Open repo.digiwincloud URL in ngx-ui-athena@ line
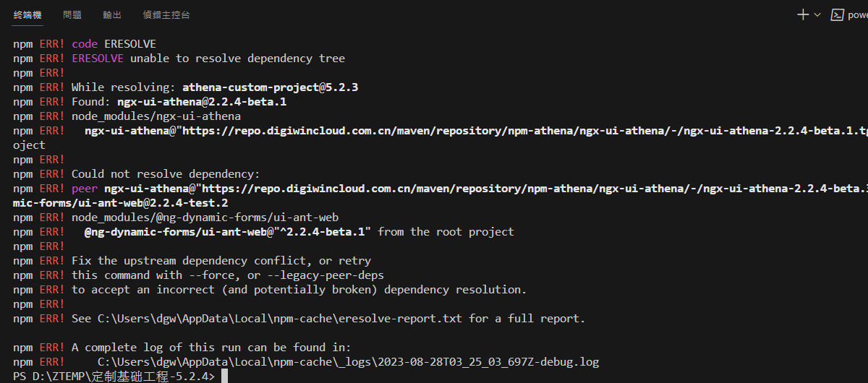The width and height of the screenshot is (868, 383). [524, 131]
